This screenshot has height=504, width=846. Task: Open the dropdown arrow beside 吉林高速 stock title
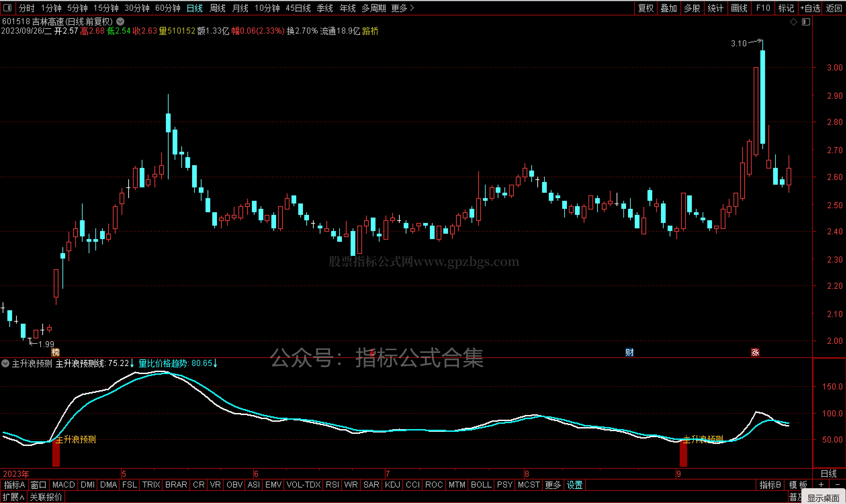point(120,21)
